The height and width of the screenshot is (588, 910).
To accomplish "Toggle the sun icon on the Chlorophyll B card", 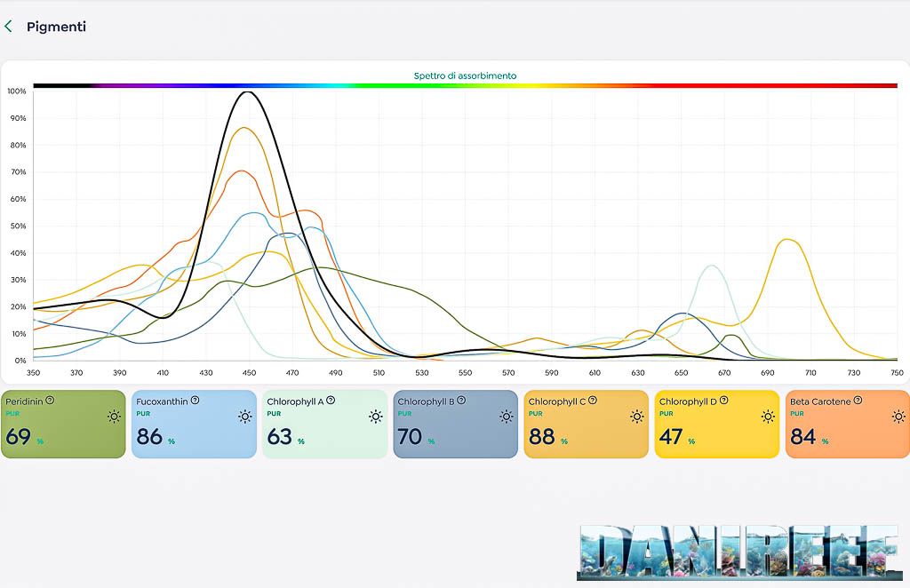I will 506,417.
